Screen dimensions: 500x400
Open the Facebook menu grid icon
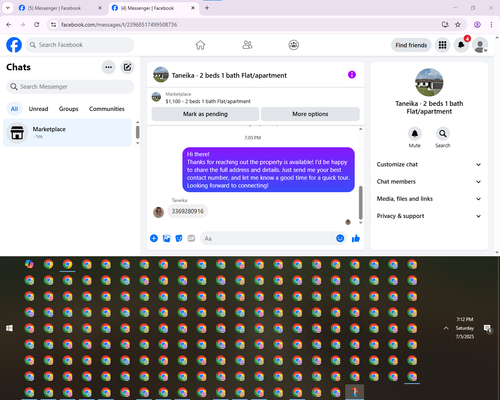pyautogui.click(x=442, y=45)
